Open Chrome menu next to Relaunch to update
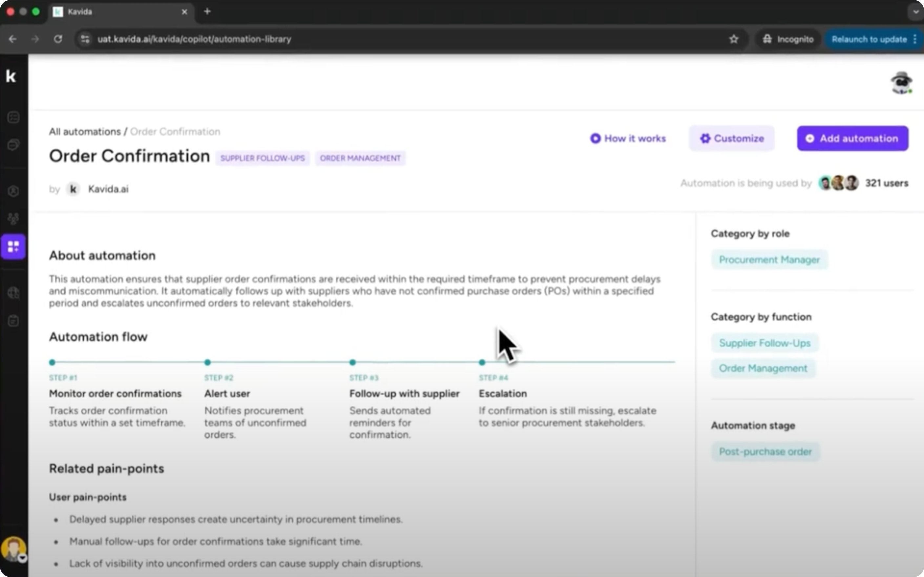Screen dimensions: 924x577 coord(915,39)
